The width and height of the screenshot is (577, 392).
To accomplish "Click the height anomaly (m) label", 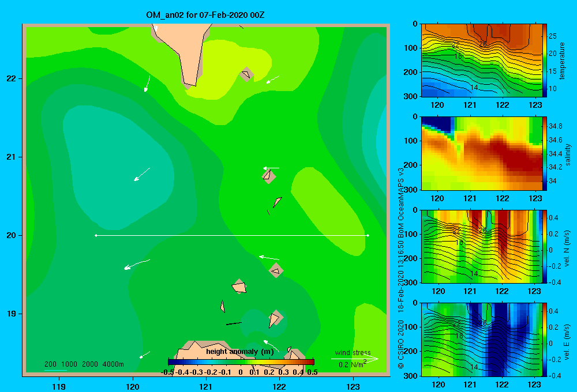I will (240, 352).
